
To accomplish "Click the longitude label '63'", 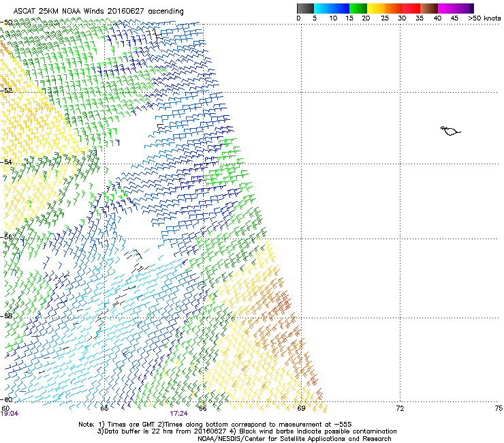I will (x=104, y=408).
